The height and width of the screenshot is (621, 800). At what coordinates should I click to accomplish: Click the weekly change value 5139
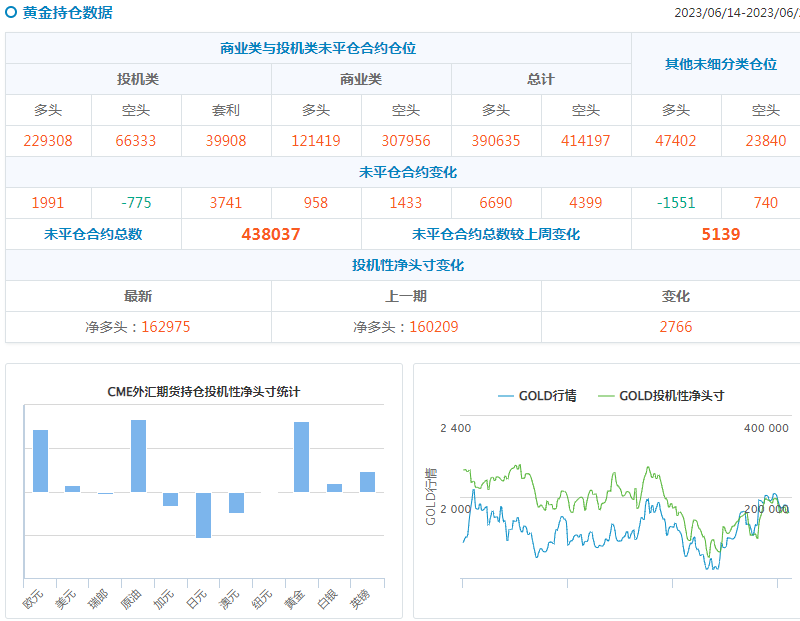click(720, 234)
